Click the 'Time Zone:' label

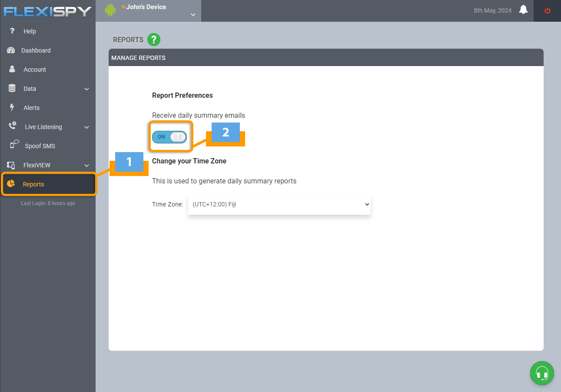(x=168, y=204)
